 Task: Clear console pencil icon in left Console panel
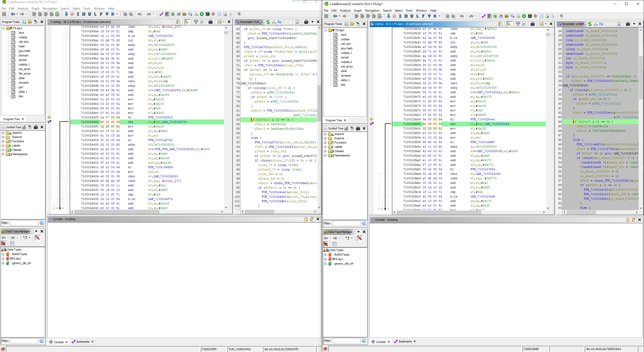tap(312, 219)
